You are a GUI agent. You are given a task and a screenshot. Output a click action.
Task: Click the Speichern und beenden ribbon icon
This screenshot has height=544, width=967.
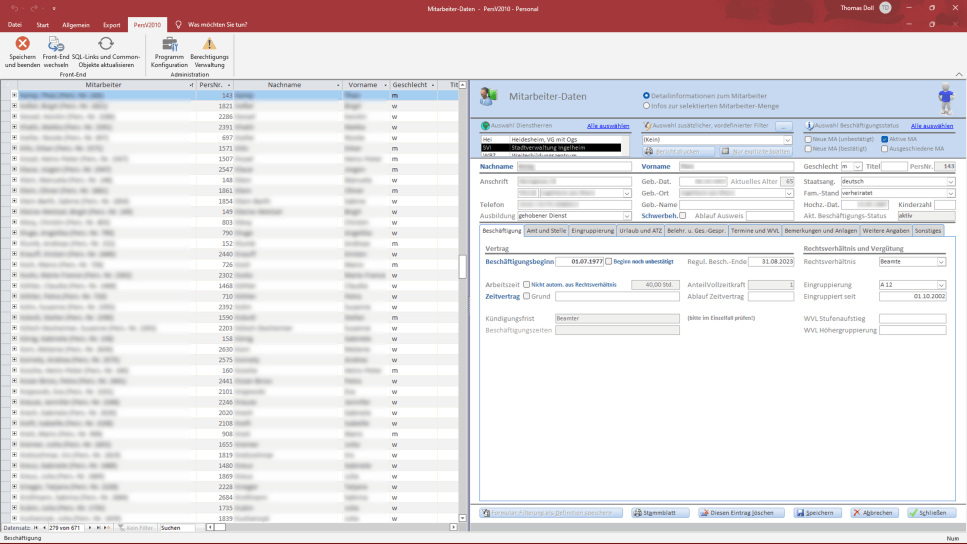[22, 45]
